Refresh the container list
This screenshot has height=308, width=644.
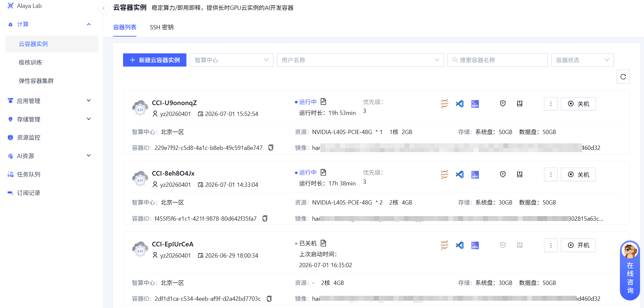(623, 77)
